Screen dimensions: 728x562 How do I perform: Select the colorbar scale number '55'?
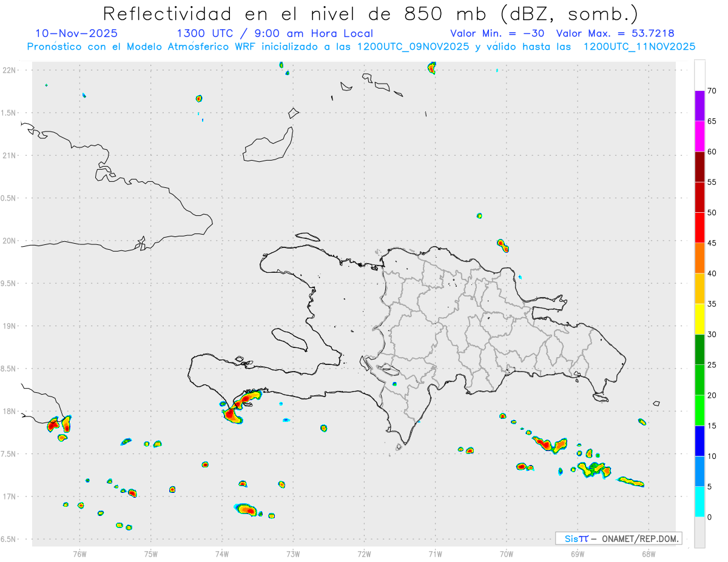pyautogui.click(x=712, y=182)
